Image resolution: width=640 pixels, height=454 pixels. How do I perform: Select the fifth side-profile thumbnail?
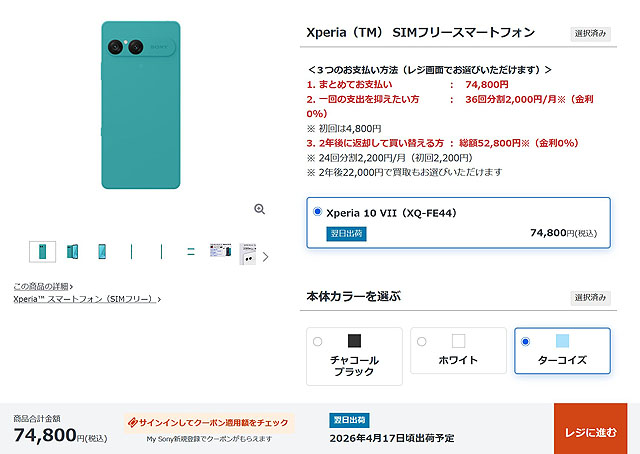click(x=161, y=252)
